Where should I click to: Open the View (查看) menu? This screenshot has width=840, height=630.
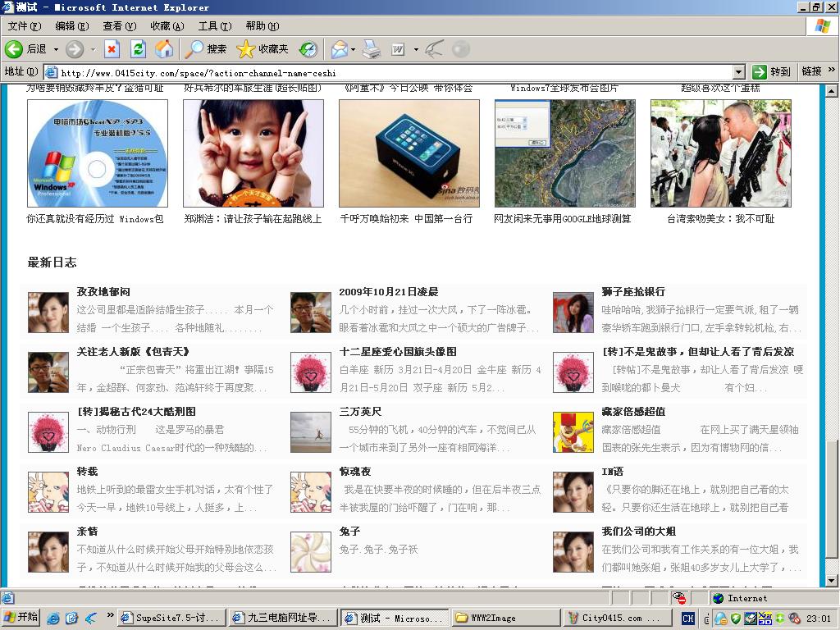(120, 25)
